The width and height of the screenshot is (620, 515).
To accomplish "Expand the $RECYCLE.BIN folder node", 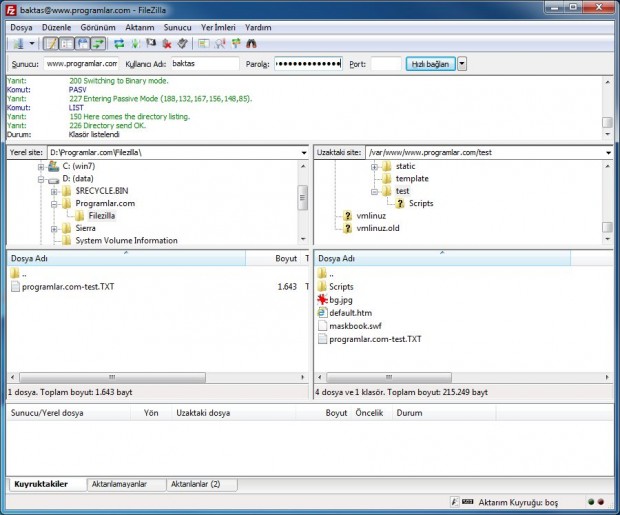I will pos(54,192).
